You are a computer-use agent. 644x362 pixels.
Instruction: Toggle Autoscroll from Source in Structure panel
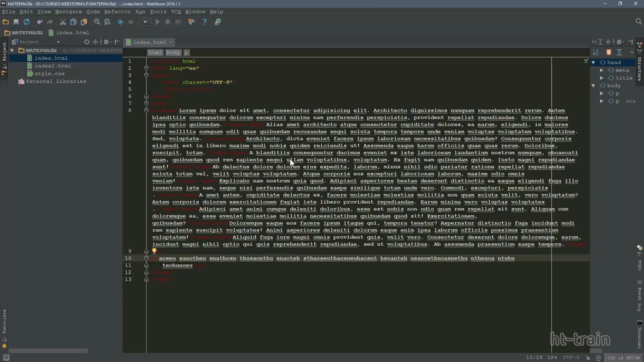(619, 52)
